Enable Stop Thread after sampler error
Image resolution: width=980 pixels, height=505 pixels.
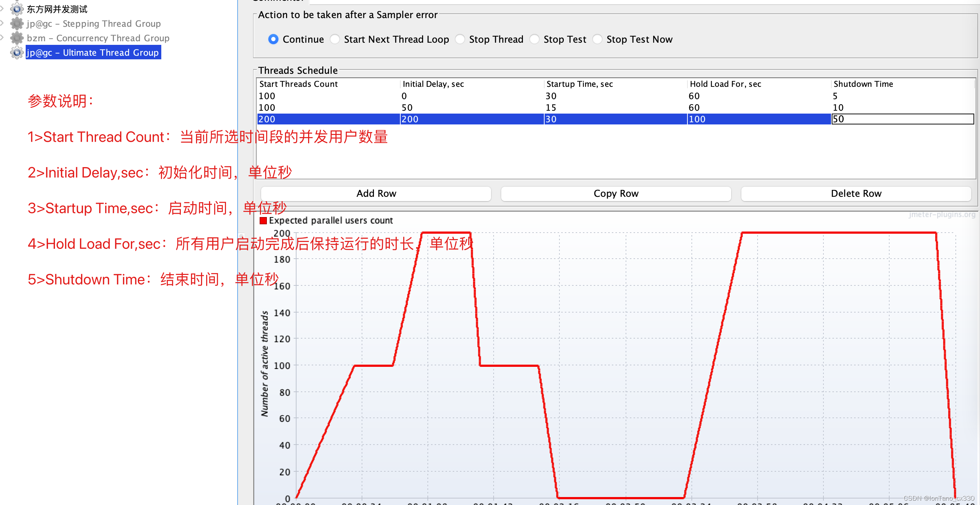pyautogui.click(x=460, y=39)
